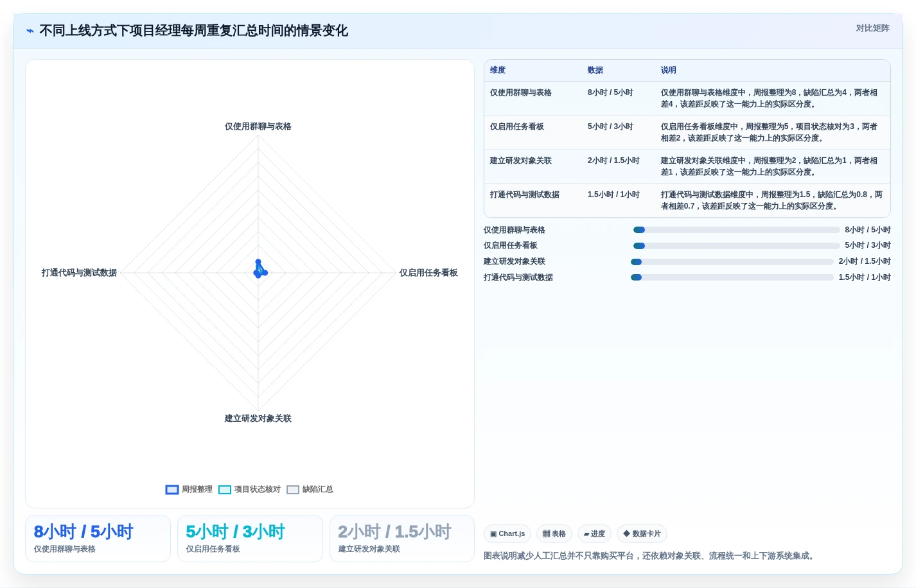The width and height of the screenshot is (916, 588).
Task: Click the 对比矩阵 label in the header
Action: point(872,28)
